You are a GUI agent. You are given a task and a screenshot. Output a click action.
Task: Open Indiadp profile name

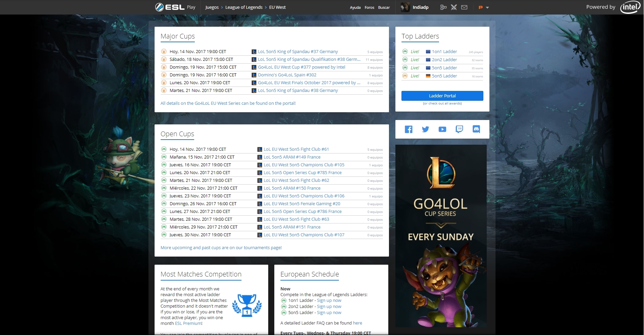tap(420, 7)
